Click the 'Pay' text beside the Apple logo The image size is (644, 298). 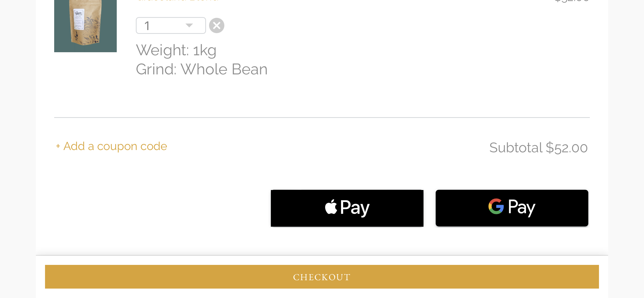(355, 208)
